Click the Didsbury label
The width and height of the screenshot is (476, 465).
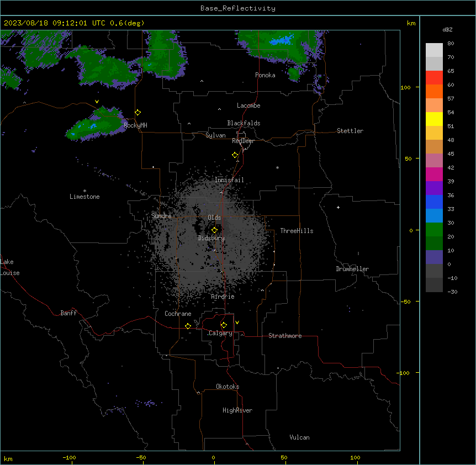tap(211, 238)
